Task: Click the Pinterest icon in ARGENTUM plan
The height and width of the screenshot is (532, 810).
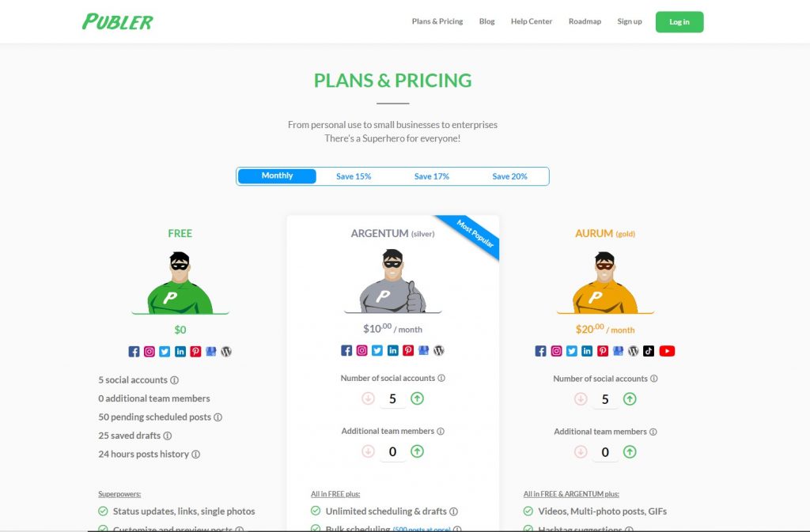Action: [408, 350]
